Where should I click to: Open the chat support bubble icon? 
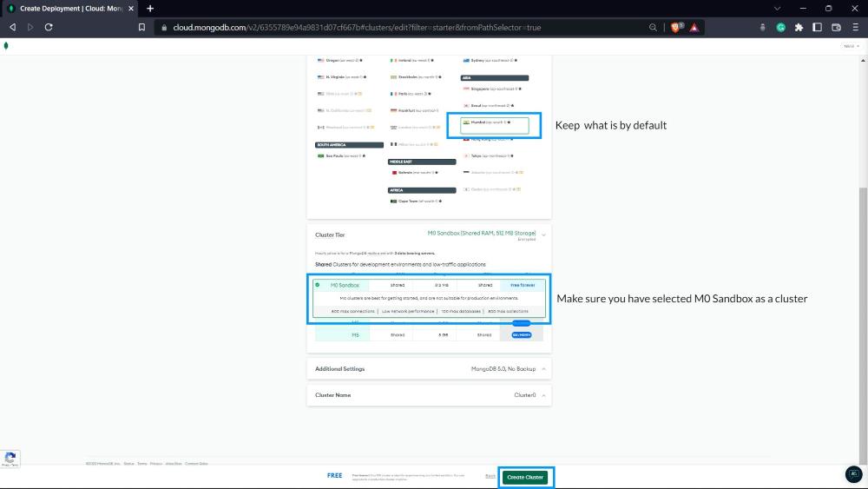(853, 474)
